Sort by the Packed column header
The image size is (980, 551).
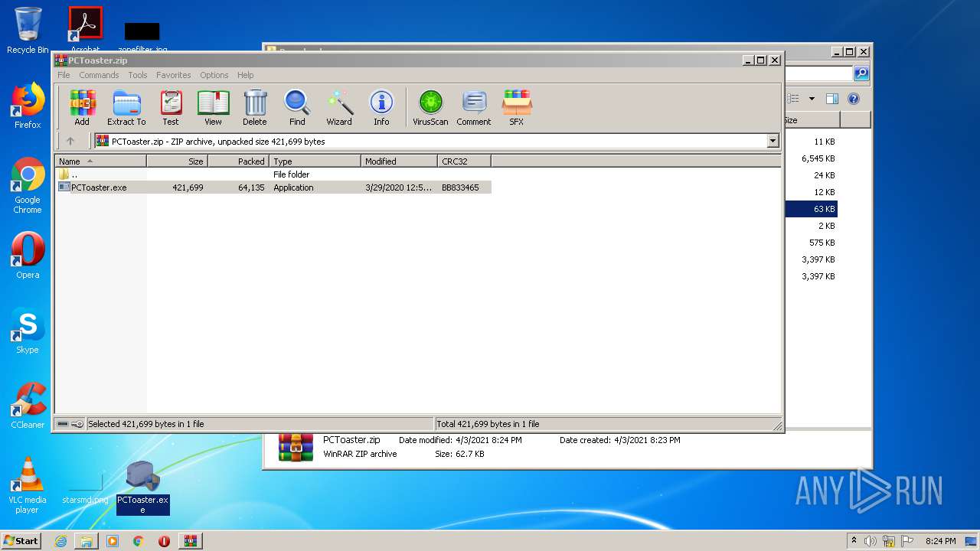238,161
